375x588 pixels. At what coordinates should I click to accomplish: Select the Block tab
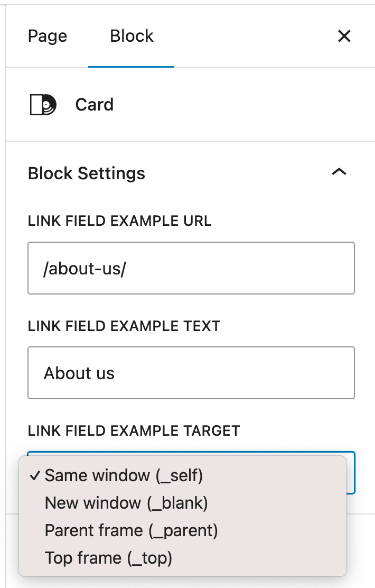(132, 36)
